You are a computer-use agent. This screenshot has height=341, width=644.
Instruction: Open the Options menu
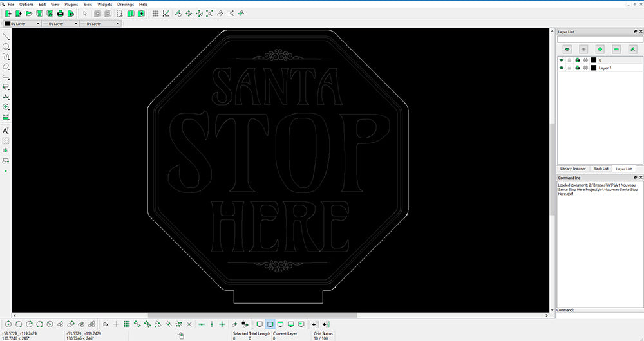[26, 4]
